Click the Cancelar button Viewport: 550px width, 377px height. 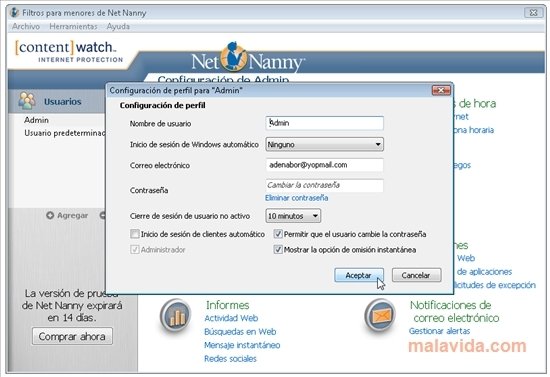(416, 275)
